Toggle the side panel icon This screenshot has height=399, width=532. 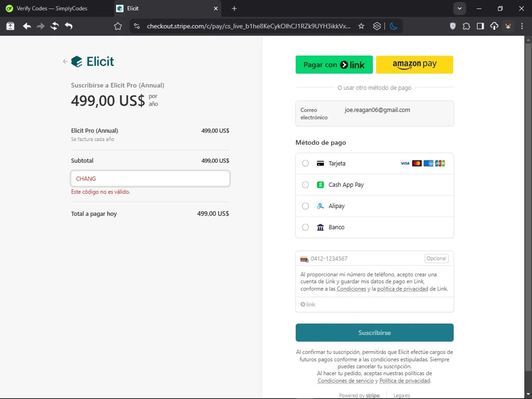(480, 26)
